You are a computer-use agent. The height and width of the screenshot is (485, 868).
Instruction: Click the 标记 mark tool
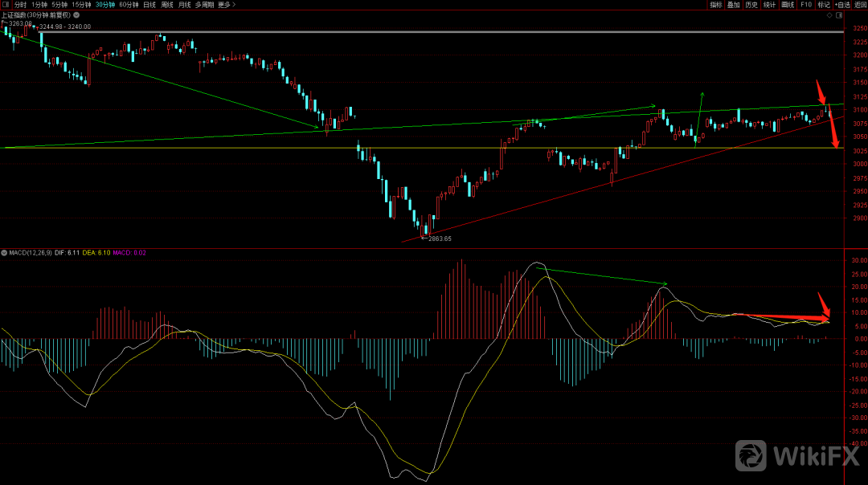tap(824, 5)
